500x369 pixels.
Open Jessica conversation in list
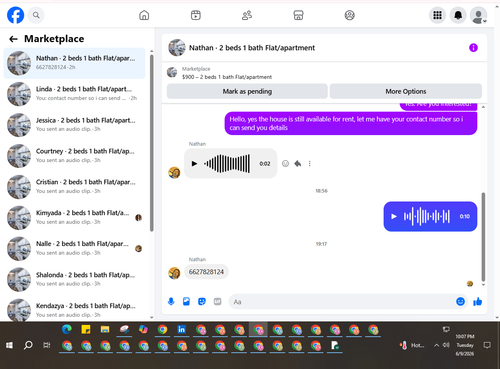coord(74,125)
